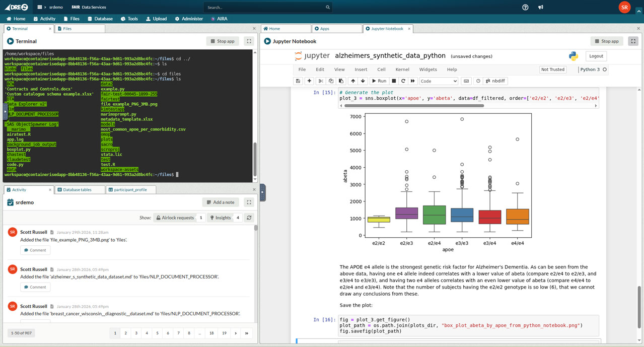
Task: Save the notebook with the floppy disk icon
Action: pyautogui.click(x=298, y=81)
